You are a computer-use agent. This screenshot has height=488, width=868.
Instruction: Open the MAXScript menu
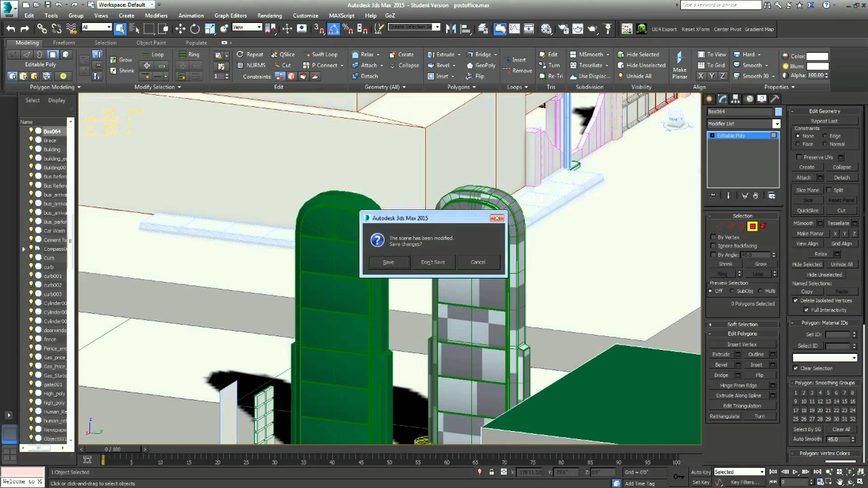pos(342,15)
